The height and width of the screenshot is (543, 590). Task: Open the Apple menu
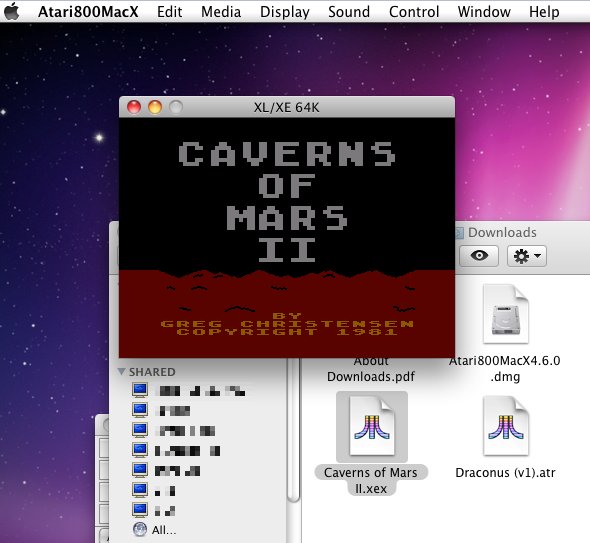click(12, 11)
